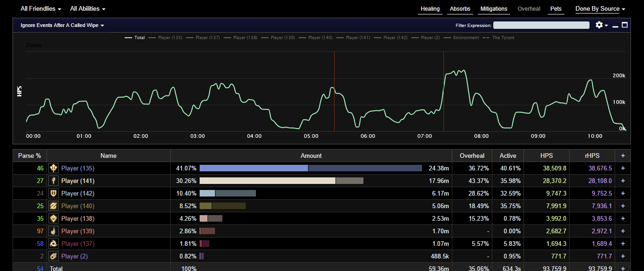Open Player (2) details link
This screenshot has width=644, height=271.
click(74, 256)
